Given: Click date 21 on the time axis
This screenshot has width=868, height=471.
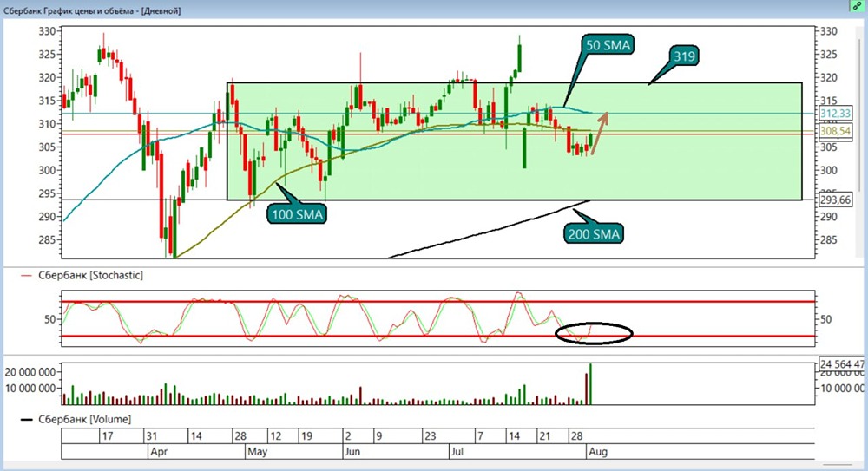Looking at the screenshot, I should (545, 436).
